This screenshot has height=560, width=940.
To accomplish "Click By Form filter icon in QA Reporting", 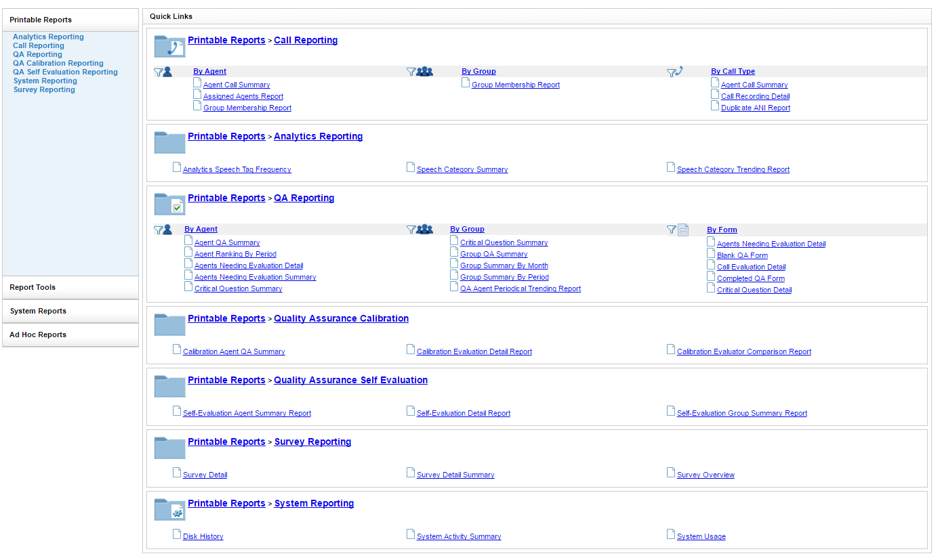I will click(x=678, y=230).
